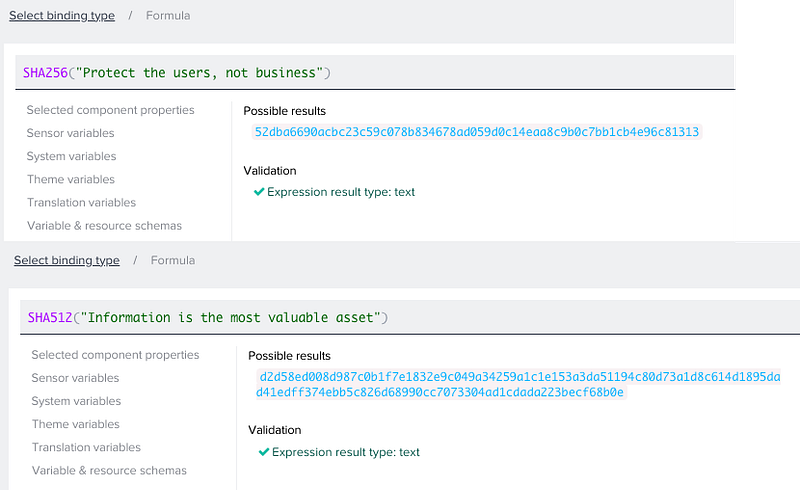This screenshot has width=800, height=490.
Task: Open 'Selected component properties' in upper list
Action: 110,110
